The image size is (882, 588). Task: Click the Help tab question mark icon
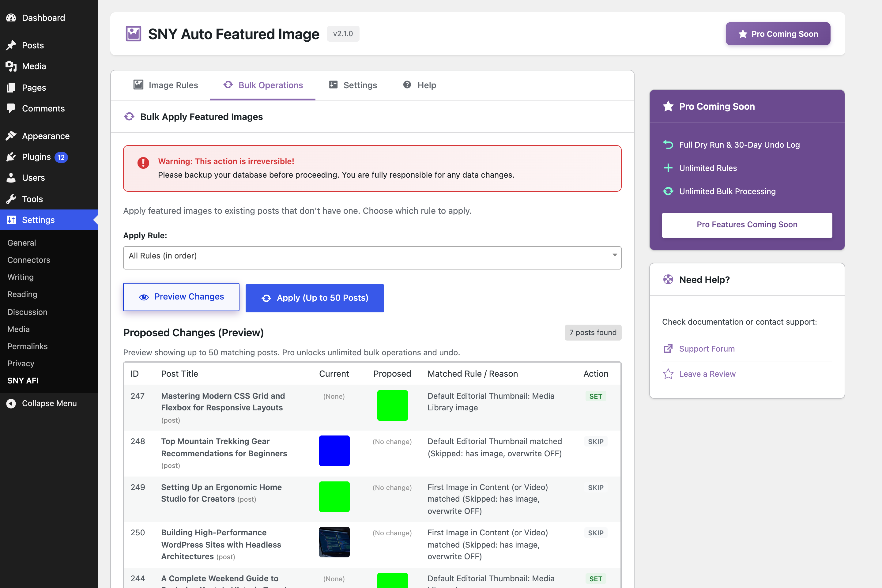click(407, 85)
